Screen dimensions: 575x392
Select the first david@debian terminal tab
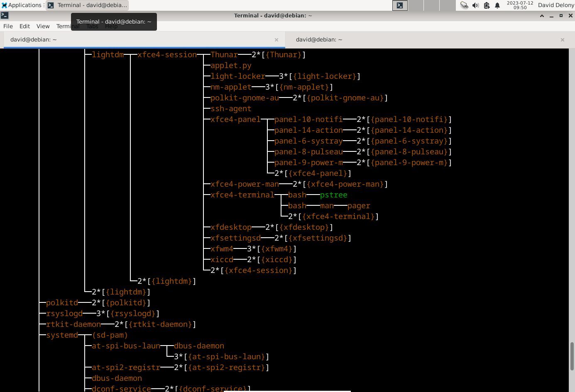[x=33, y=40]
